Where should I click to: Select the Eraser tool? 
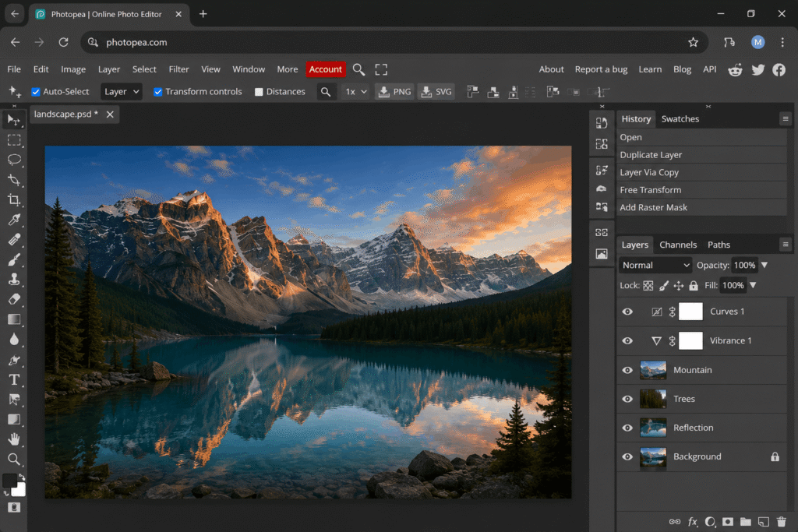[14, 300]
